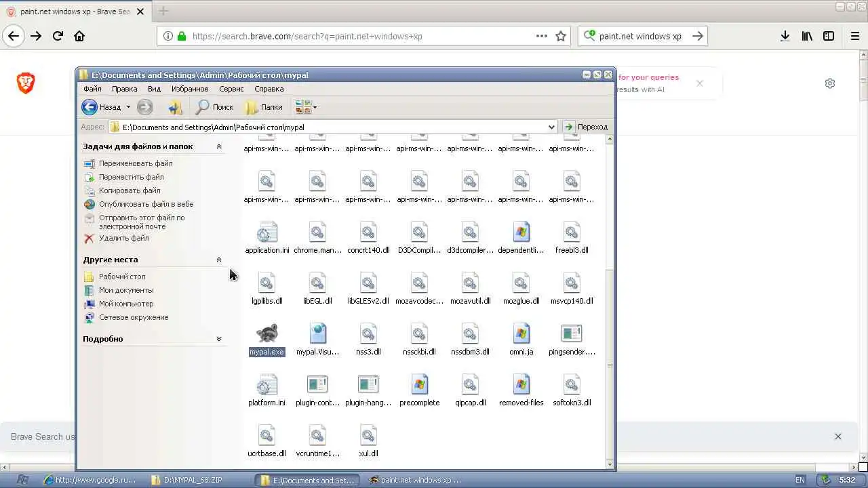Toggle the Папки folders pane
Image resolution: width=868 pixels, height=488 pixels.
pos(264,107)
